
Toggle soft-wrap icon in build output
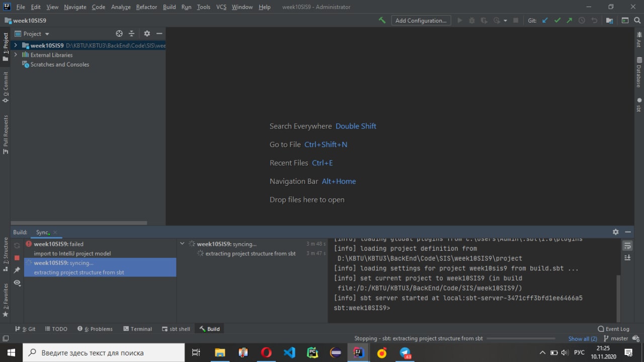tap(627, 246)
